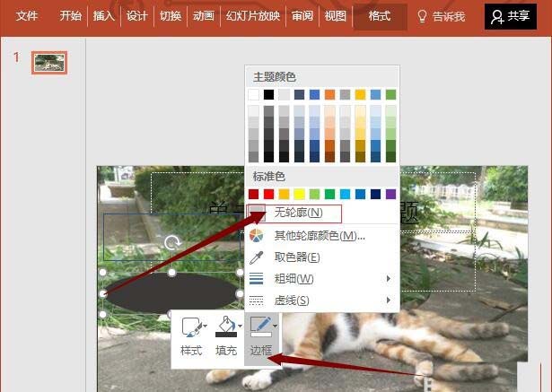The height and width of the screenshot is (392, 552).
Task: Open the 样式 dropdown arrow
Action: (x=206, y=326)
